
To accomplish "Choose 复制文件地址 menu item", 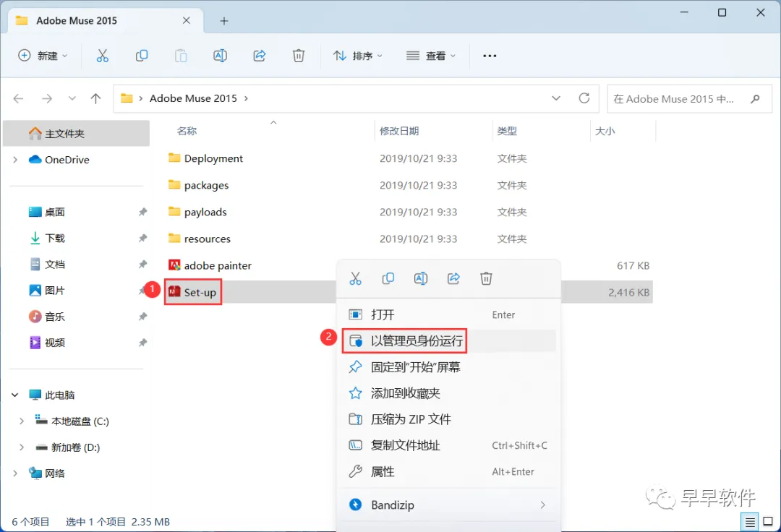I will [x=448, y=445].
